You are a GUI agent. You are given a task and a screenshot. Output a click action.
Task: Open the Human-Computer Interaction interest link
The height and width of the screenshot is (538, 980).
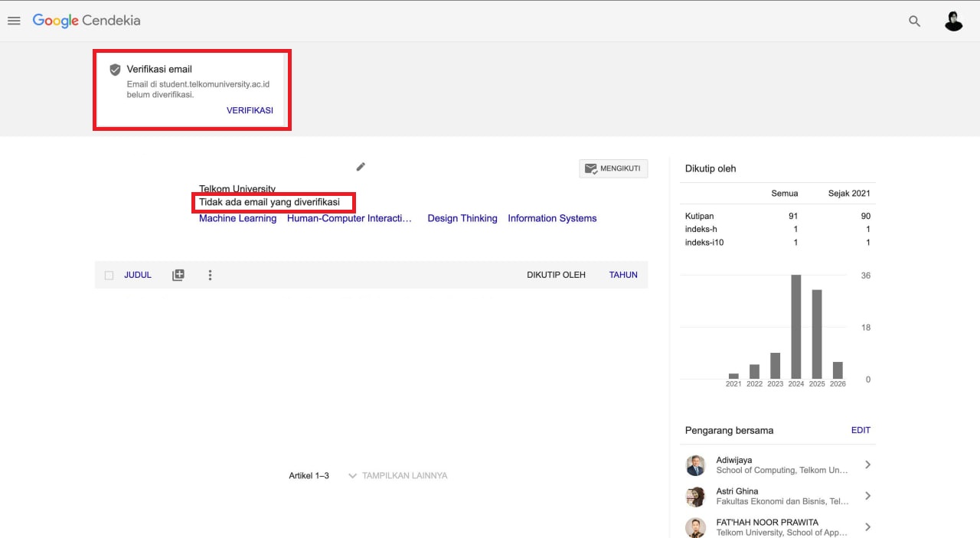point(349,218)
